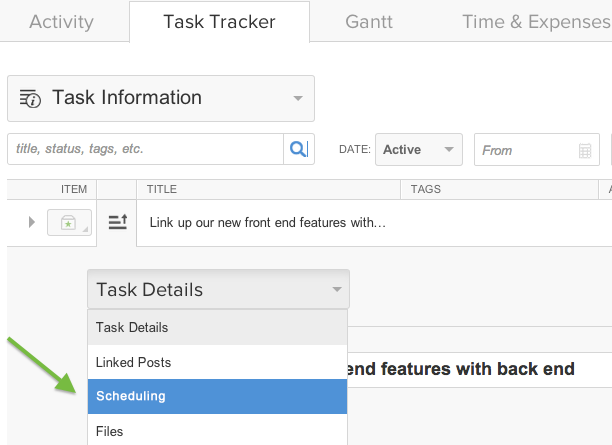Image resolution: width=612 pixels, height=445 pixels.
Task: Select the Task Details list option
Action: pos(217,327)
